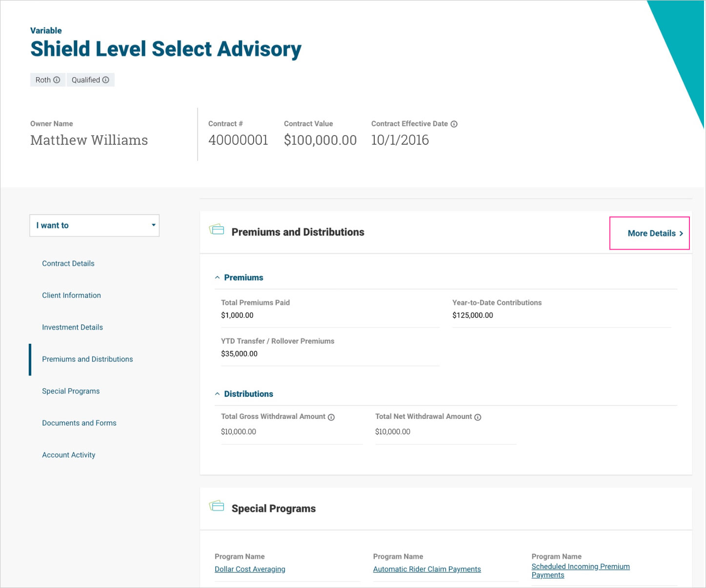Image resolution: width=706 pixels, height=588 pixels.
Task: Click Total Net Withdrawal Amount info icon
Action: tap(478, 417)
